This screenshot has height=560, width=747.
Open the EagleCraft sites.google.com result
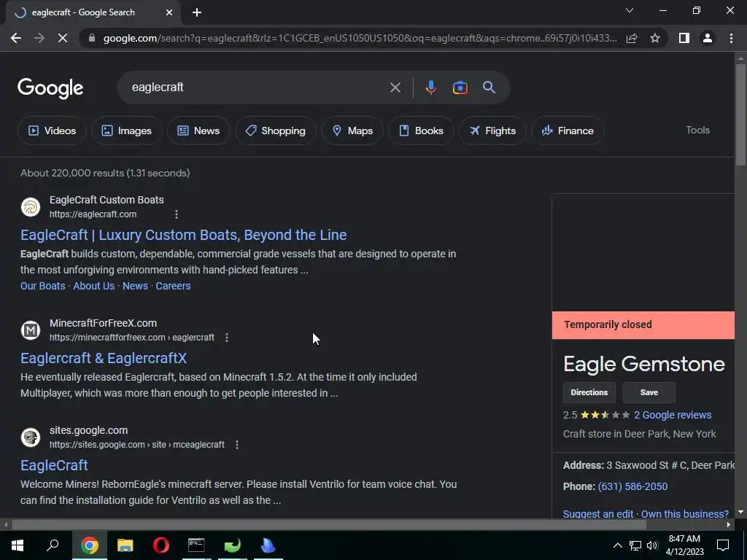54,465
